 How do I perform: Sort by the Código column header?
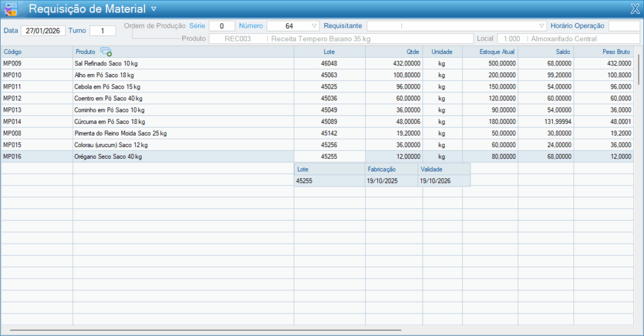click(x=13, y=51)
